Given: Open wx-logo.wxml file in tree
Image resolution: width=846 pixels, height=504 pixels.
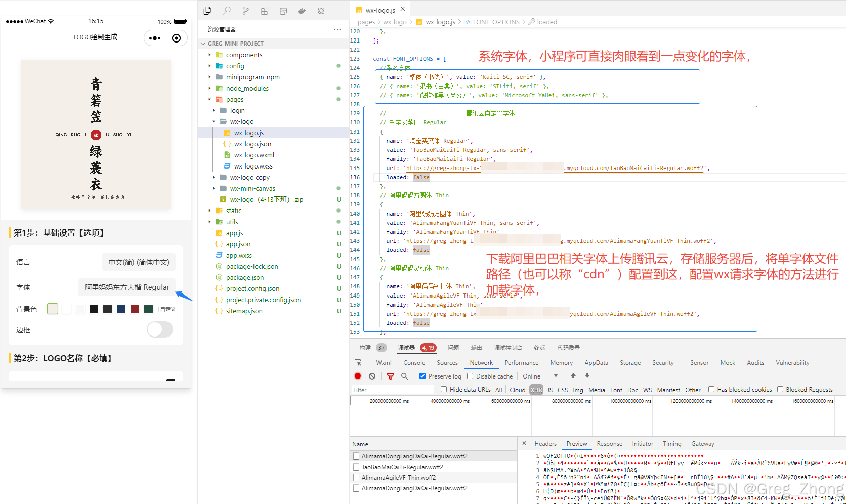Looking at the screenshot, I should [x=254, y=155].
